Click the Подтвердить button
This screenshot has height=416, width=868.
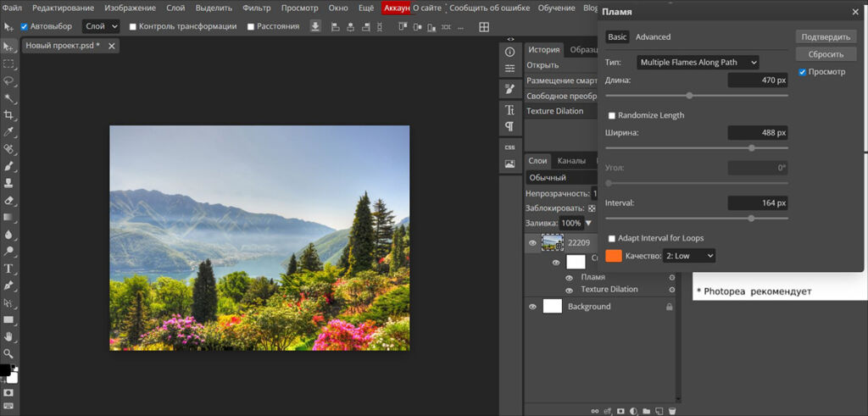pyautogui.click(x=826, y=37)
